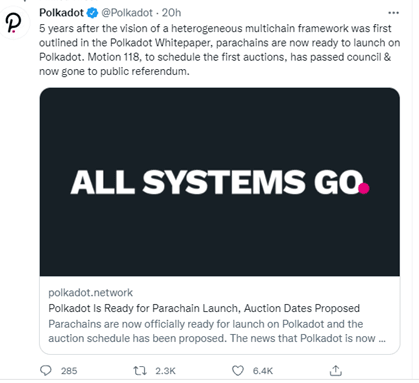Open the tweet's three-dot more menu

(x=393, y=13)
